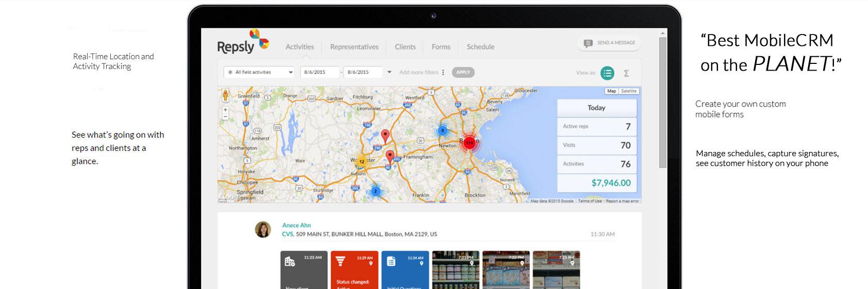Click the Apply filter button

coord(463,72)
